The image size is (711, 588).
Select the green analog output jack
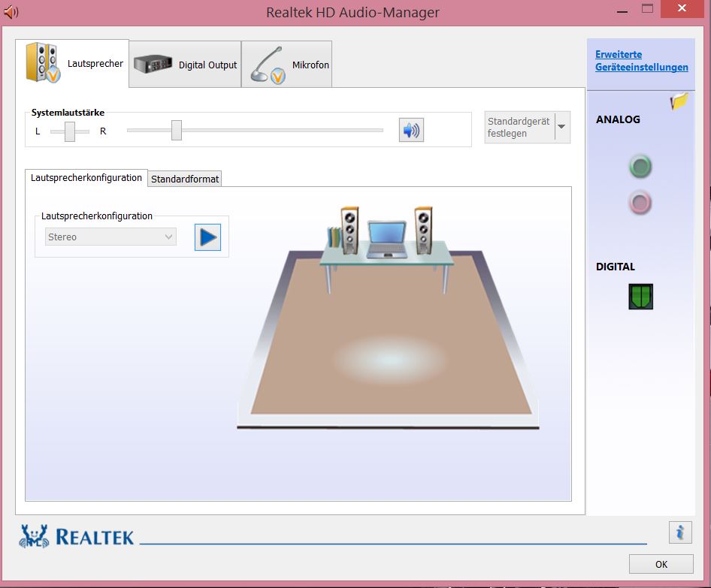(x=640, y=166)
